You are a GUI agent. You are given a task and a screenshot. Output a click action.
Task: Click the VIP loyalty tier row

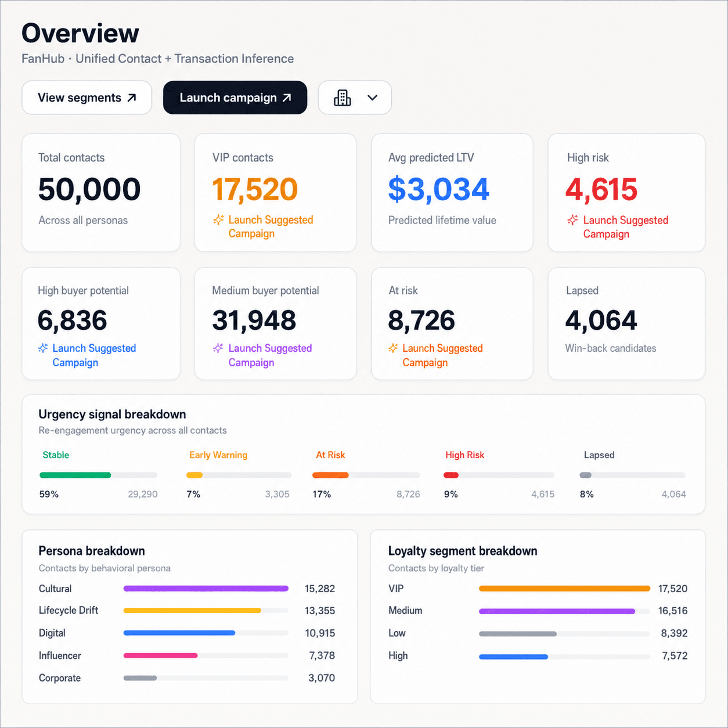538,589
